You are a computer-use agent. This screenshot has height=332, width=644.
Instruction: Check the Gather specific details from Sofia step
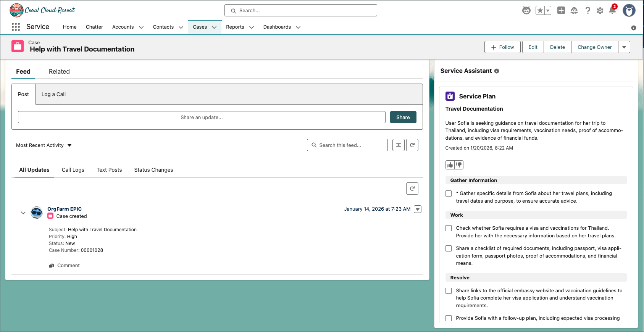(x=449, y=193)
